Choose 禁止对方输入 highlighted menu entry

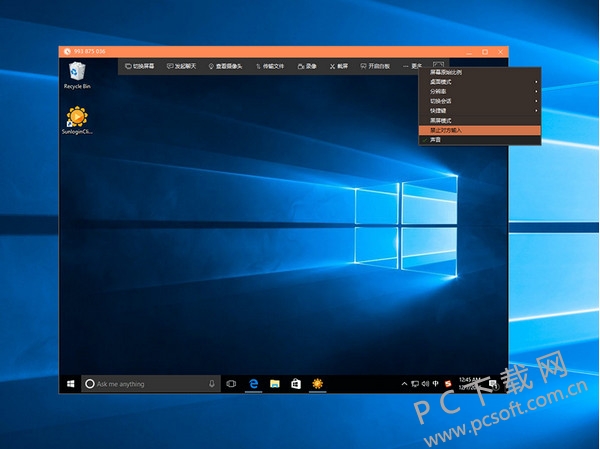(x=480, y=130)
